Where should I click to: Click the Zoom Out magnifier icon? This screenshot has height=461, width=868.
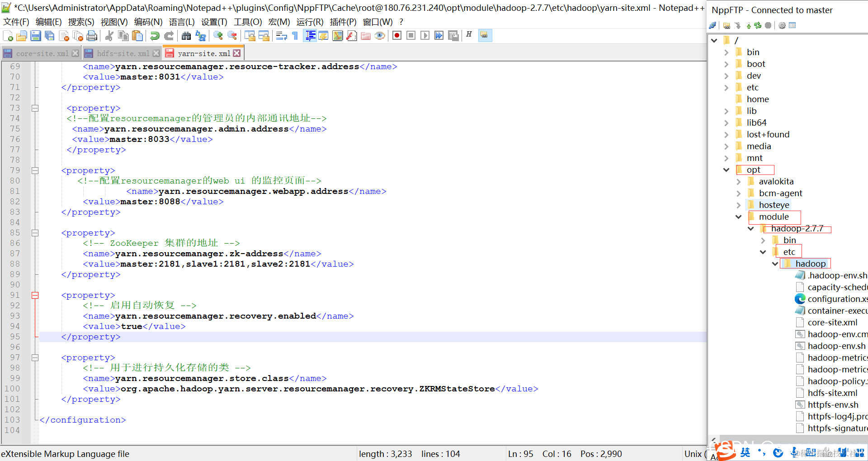tap(232, 36)
